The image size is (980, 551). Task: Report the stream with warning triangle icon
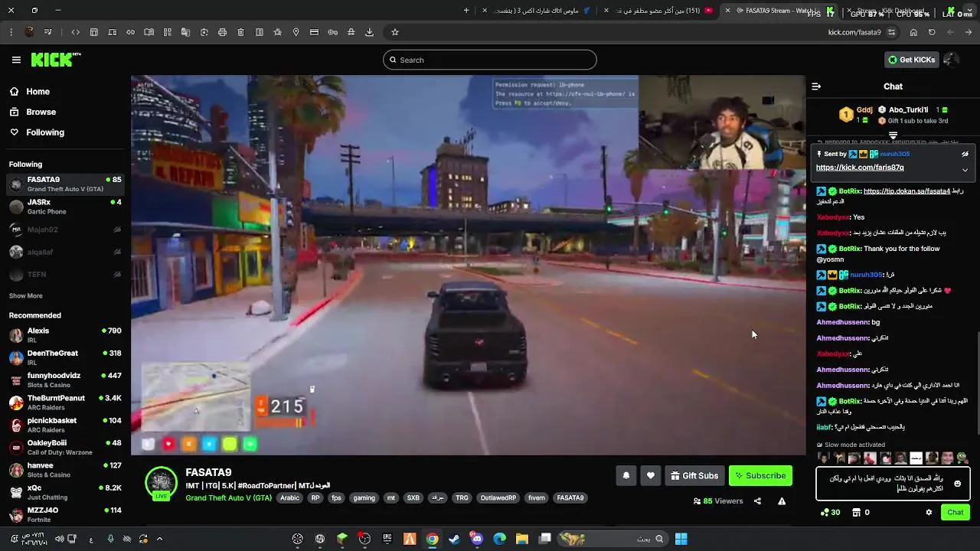pos(782,501)
